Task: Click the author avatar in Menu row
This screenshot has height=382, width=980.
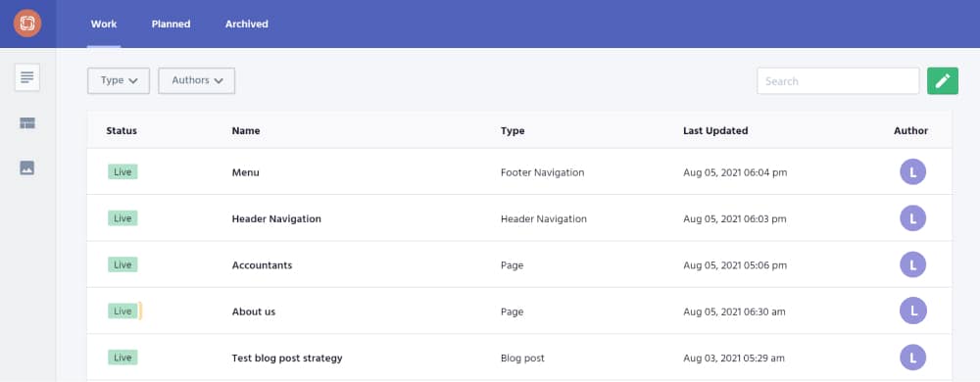Action: coord(912,171)
